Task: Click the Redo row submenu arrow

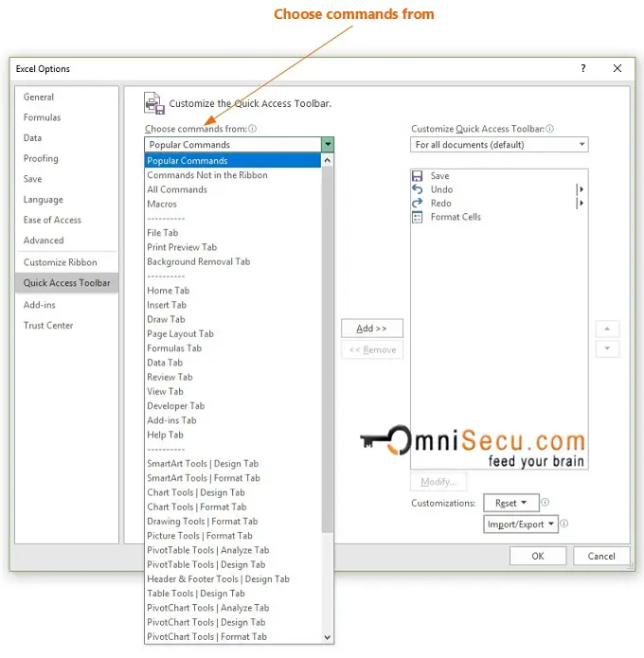Action: point(581,204)
